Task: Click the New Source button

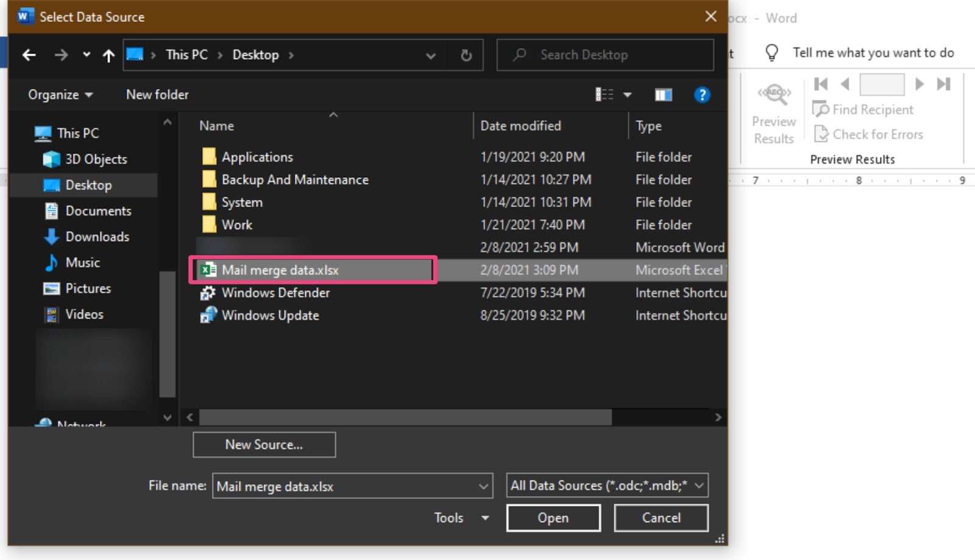Action: pos(264,445)
